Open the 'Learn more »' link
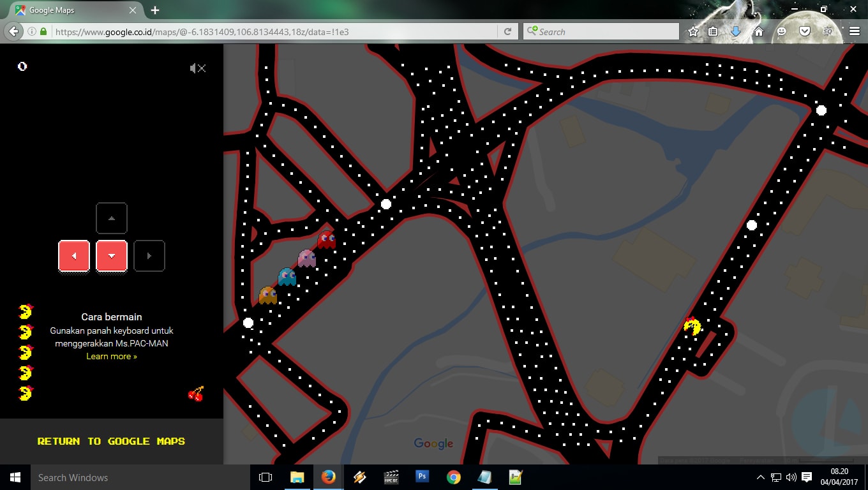Screen dimensions: 868x490 [x=112, y=356]
